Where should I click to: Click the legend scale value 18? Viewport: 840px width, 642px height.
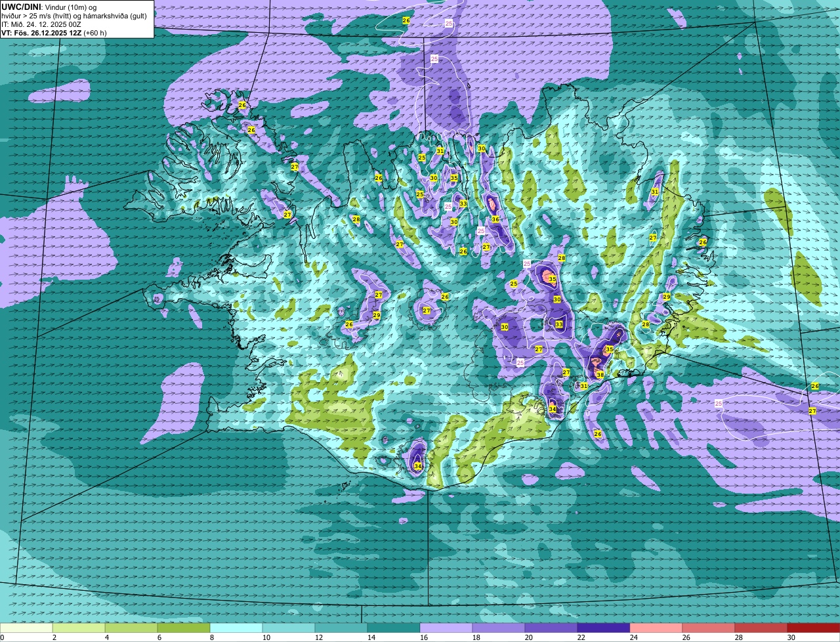click(x=476, y=637)
